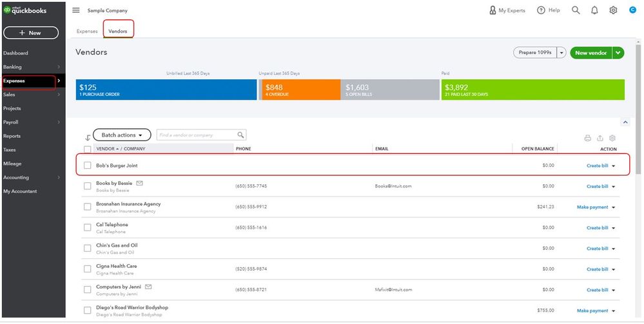Tick the Chin's Gas and Oil checkbox

(87, 248)
